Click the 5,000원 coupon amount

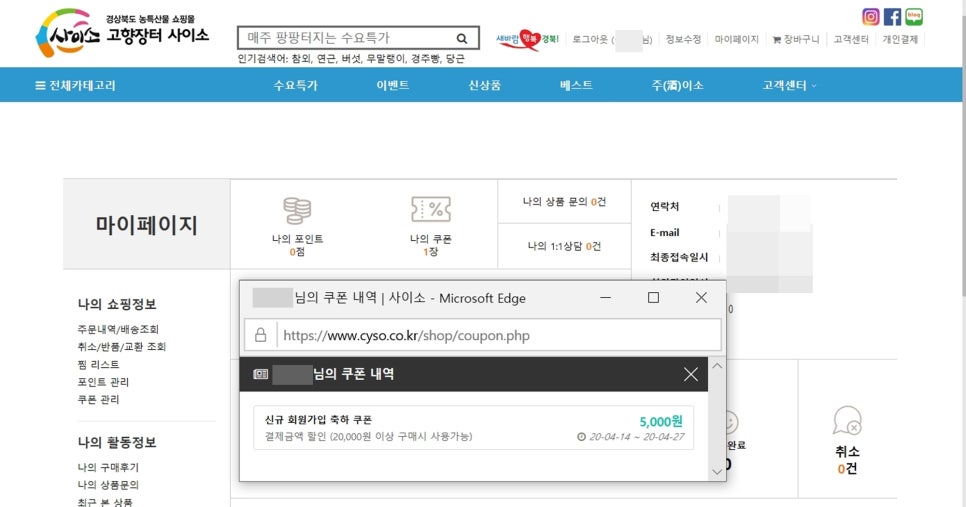(661, 421)
